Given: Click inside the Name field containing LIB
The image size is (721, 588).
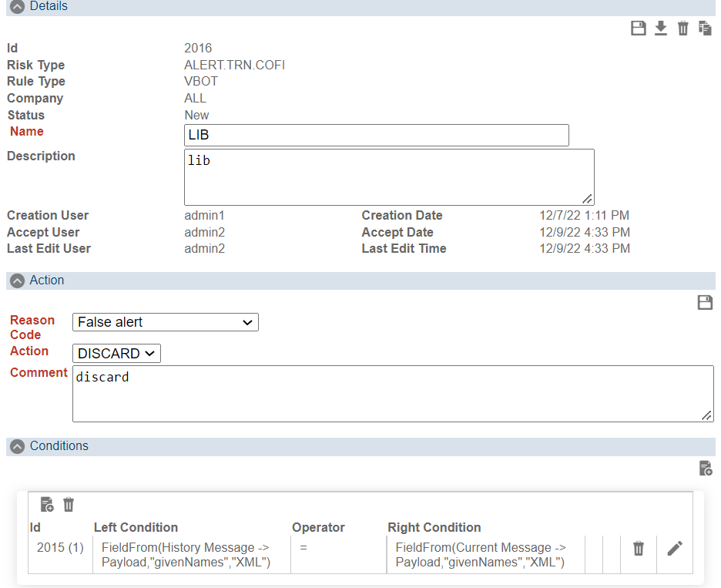Looking at the screenshot, I should pos(376,135).
